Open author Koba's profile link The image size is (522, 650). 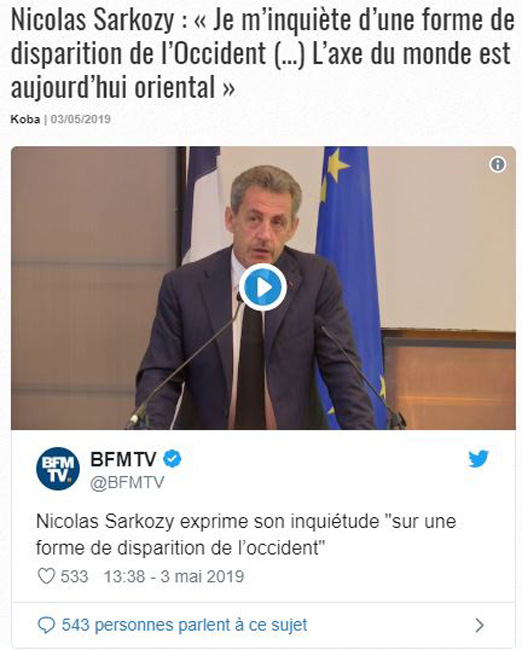[25, 119]
